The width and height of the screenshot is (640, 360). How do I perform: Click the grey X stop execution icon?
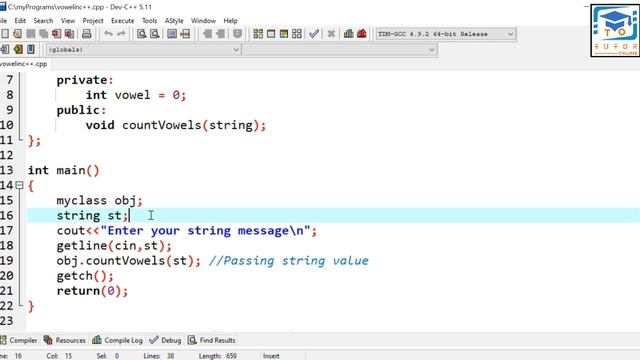[x=331, y=34]
